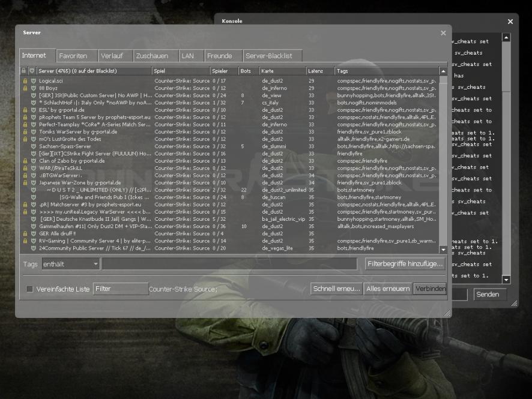
Task: Open the Tags 'enthält' dropdown
Action: (71, 264)
